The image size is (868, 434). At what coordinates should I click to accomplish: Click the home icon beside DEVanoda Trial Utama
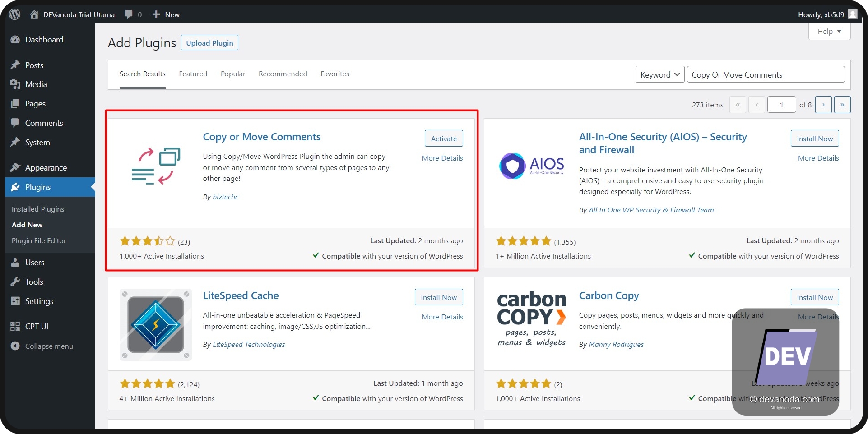[34, 14]
